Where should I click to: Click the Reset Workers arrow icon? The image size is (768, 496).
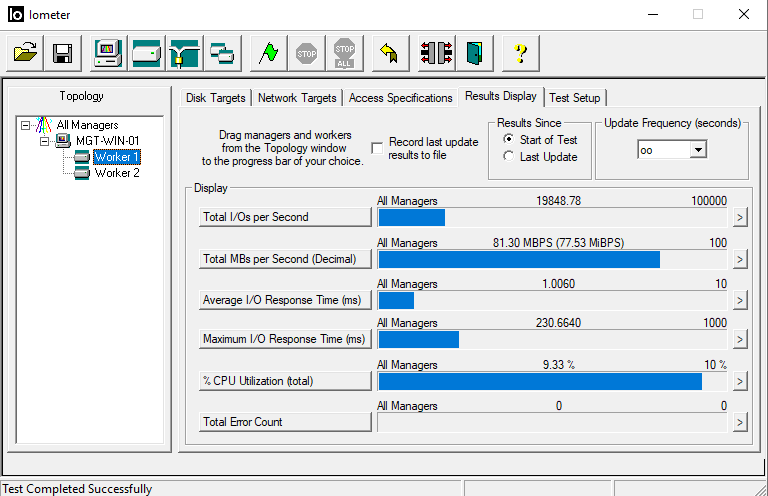click(x=390, y=53)
